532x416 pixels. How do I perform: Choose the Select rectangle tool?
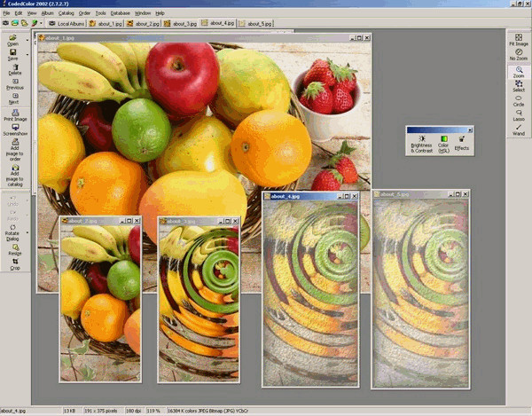519,87
